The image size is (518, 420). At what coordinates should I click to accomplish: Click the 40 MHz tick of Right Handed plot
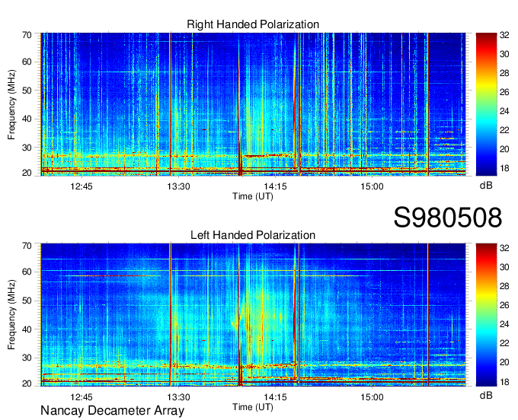(x=27, y=119)
